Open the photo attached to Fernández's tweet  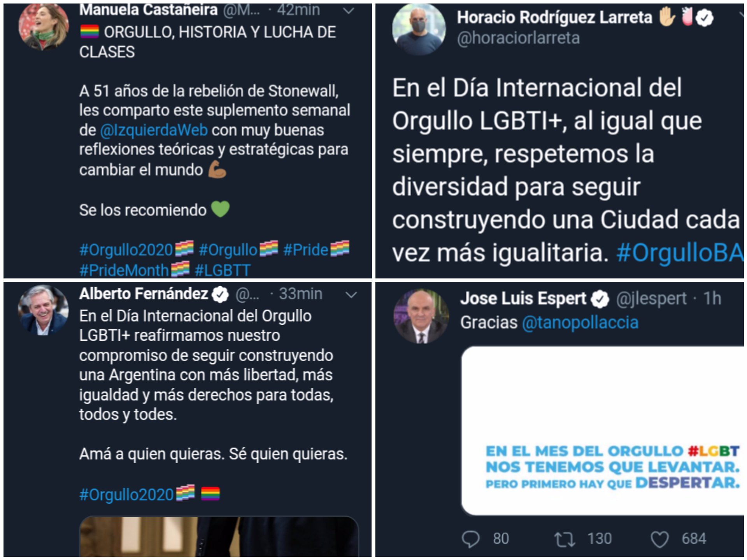[219, 536]
